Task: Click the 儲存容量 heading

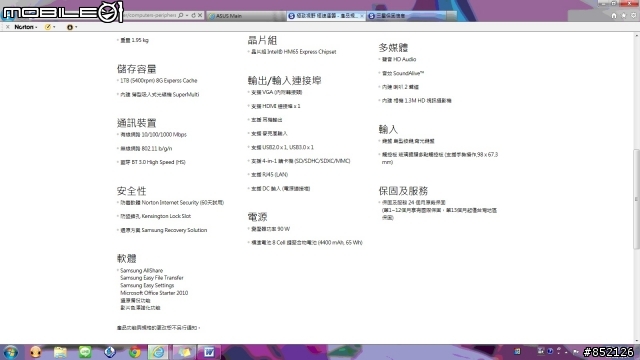Action: point(136,69)
